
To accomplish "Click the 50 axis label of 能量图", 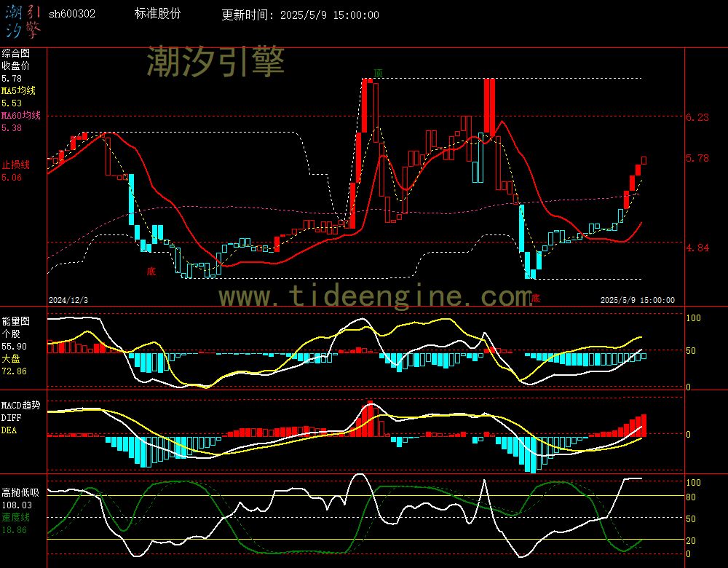I will 691,351.
